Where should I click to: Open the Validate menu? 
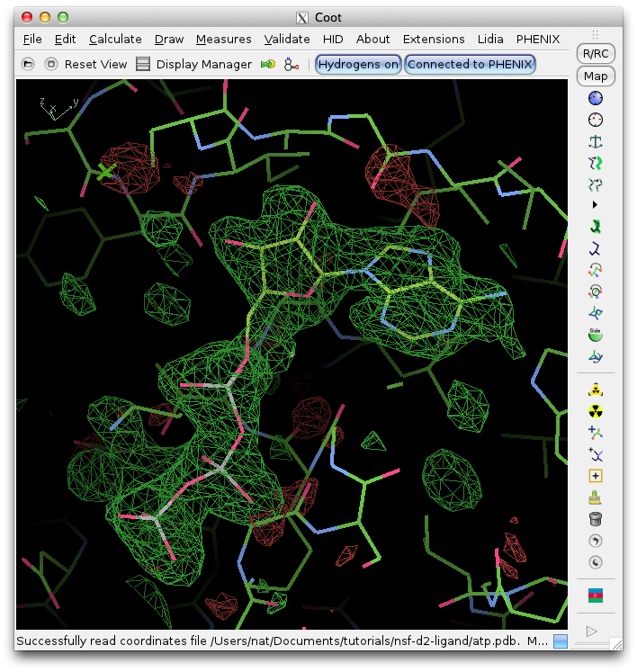[287, 40]
